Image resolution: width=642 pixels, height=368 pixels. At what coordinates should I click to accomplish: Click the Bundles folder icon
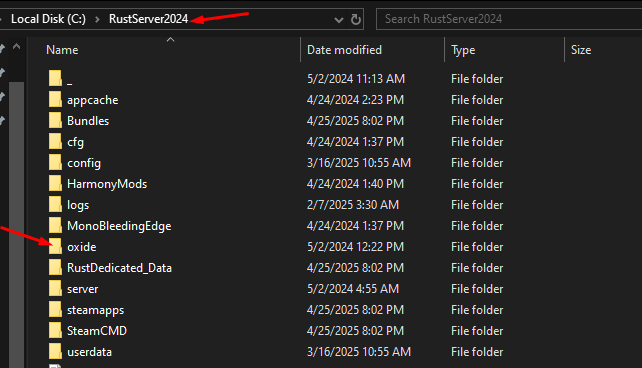55,121
